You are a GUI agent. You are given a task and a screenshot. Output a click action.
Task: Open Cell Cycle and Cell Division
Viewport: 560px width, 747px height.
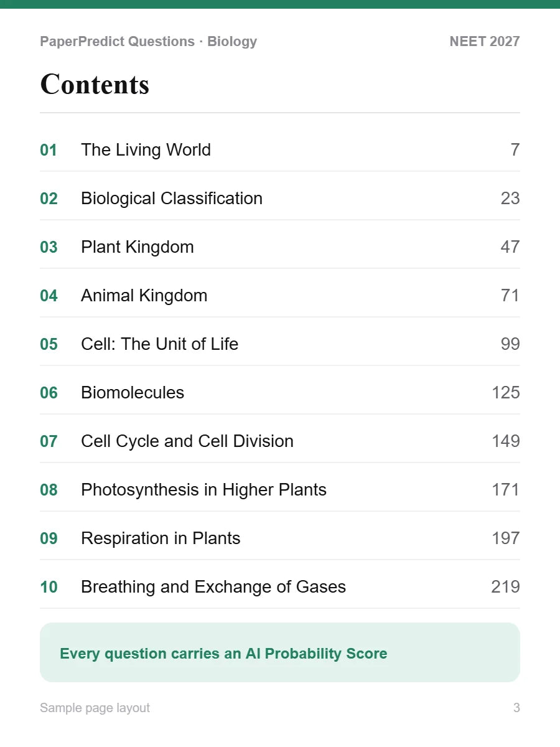coord(280,441)
